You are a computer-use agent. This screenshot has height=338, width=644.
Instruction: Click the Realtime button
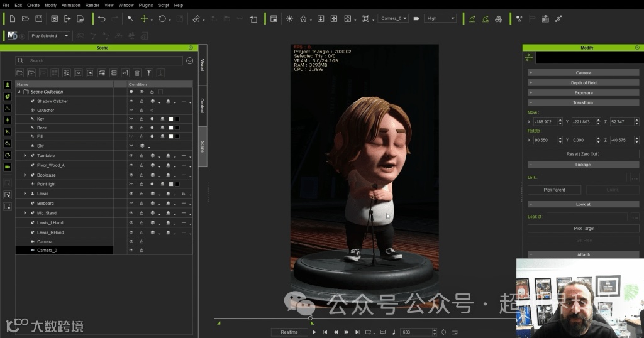coord(289,332)
